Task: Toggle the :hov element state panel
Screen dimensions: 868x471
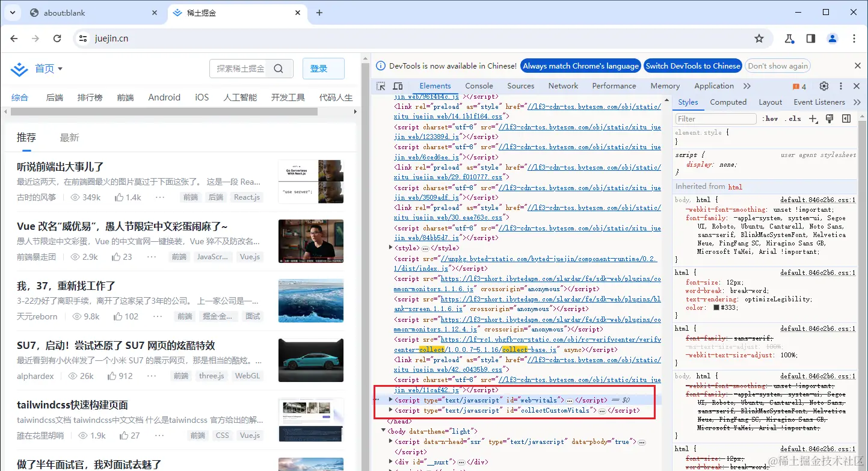Action: click(x=771, y=119)
